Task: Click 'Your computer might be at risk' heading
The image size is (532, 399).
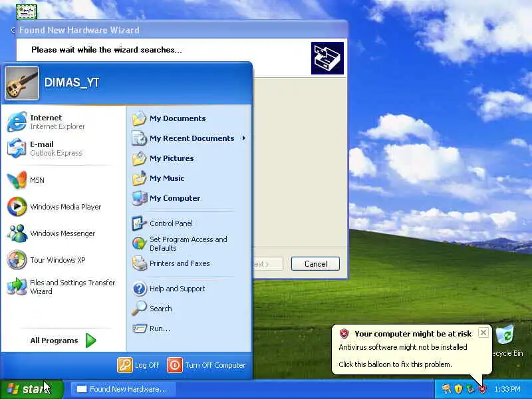Action: [x=413, y=334]
